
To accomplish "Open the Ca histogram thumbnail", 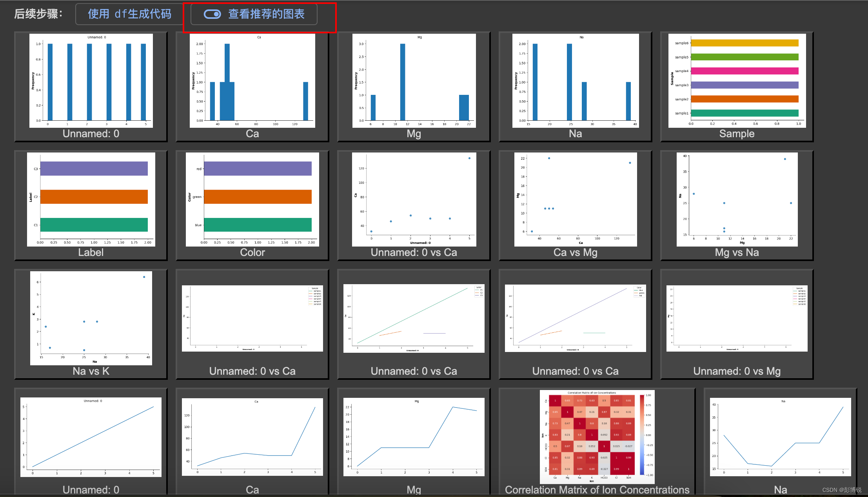I will [x=252, y=81].
